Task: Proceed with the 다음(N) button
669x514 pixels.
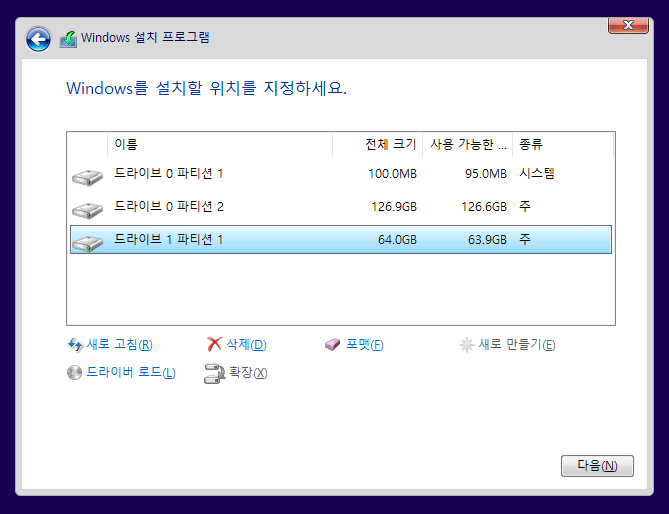Action: coord(597,466)
